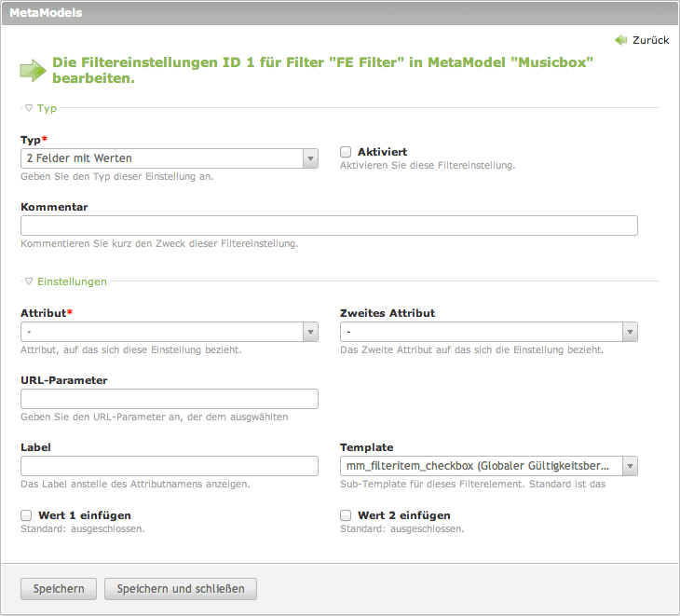Screen dimensions: 680x616
Task: Open the Typ dropdown
Action: point(170,159)
